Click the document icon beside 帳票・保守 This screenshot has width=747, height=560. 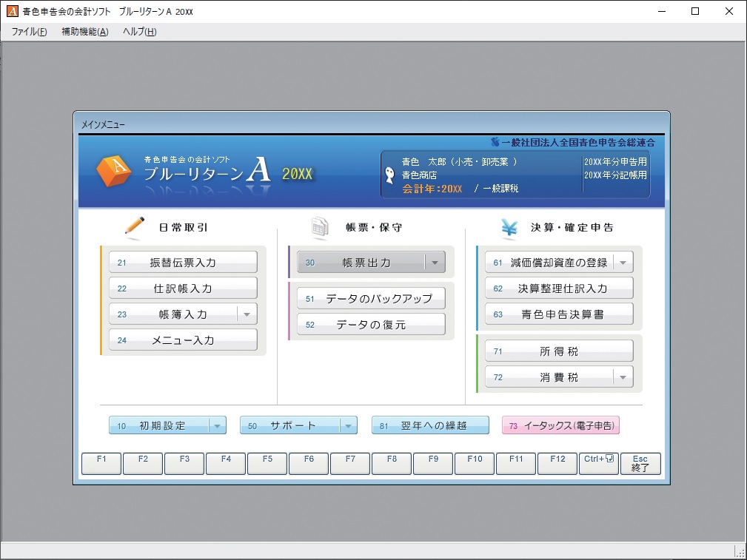[320, 226]
